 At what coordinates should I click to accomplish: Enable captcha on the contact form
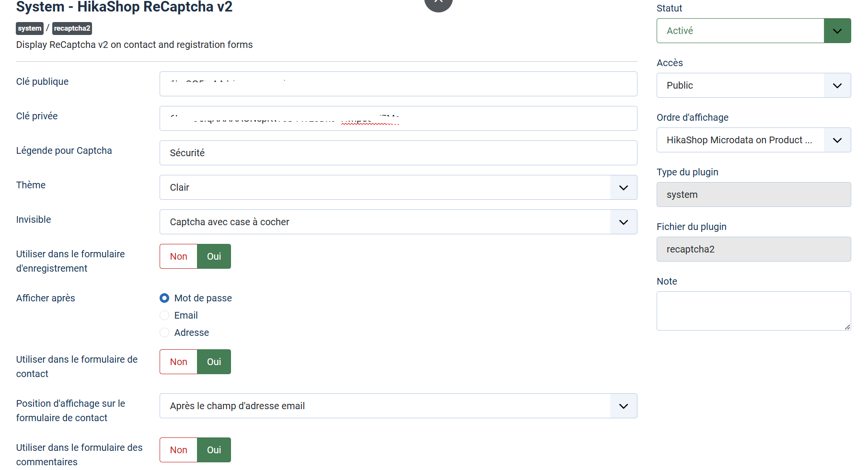(x=214, y=362)
